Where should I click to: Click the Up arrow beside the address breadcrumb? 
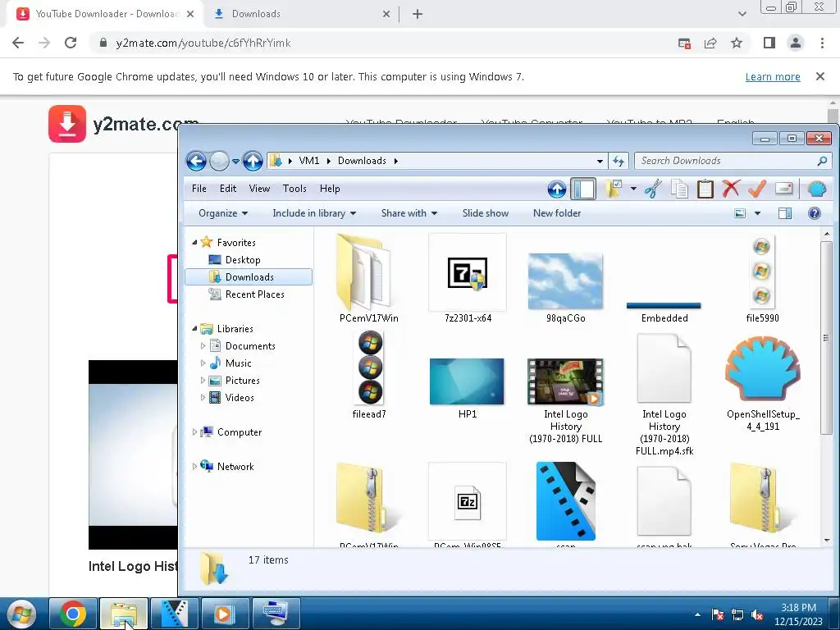(x=253, y=161)
